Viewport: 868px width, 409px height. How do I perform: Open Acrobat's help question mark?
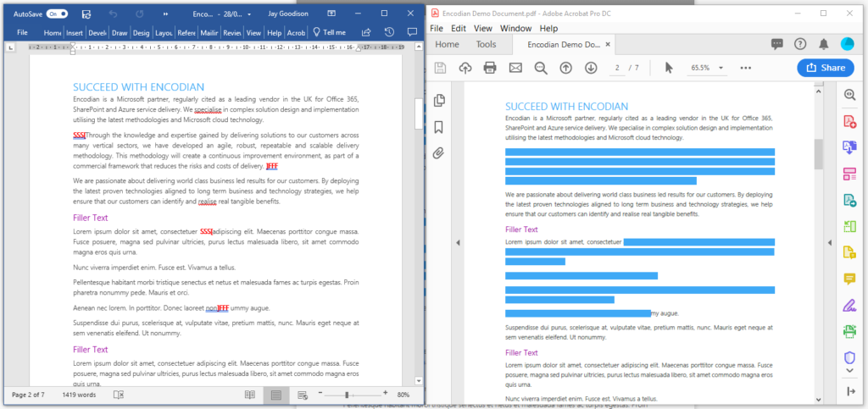[x=800, y=44]
